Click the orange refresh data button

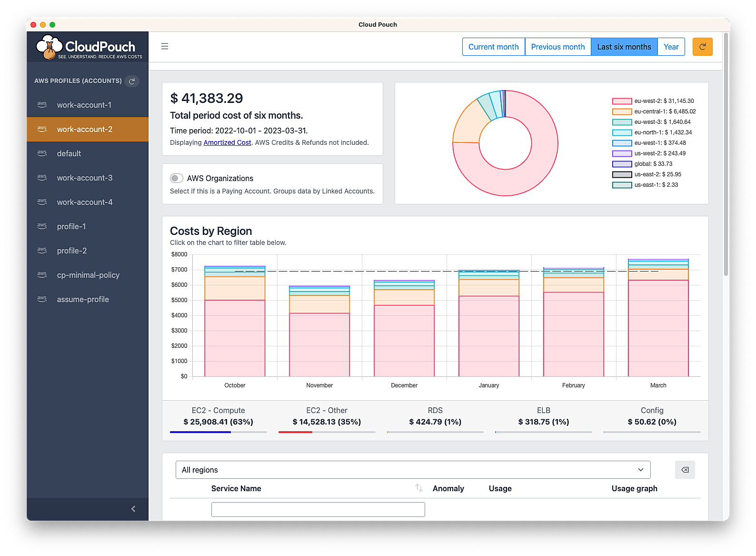tap(702, 47)
